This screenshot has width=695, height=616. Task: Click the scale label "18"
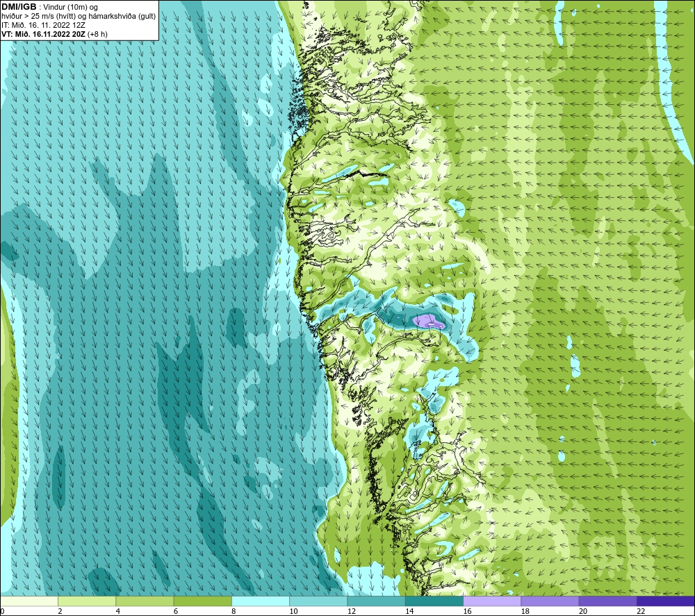tap(525, 611)
